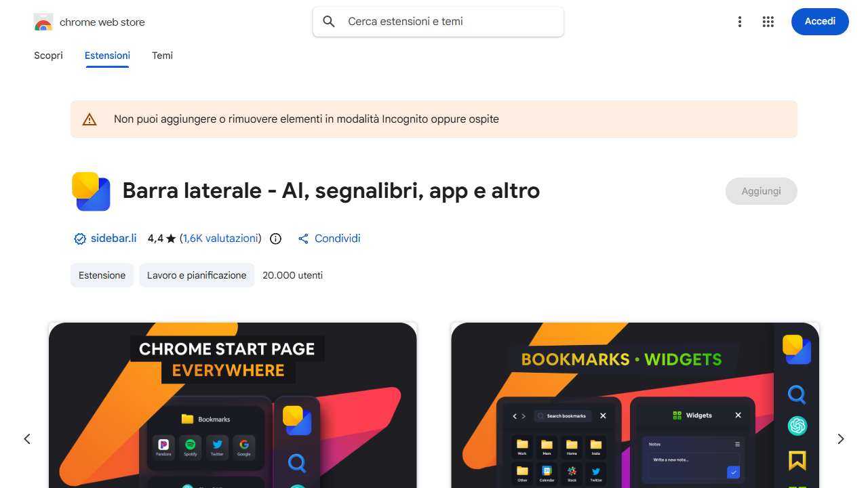
Task: Open the Chrome Start Page Everywhere screenshot
Action: coord(233,405)
